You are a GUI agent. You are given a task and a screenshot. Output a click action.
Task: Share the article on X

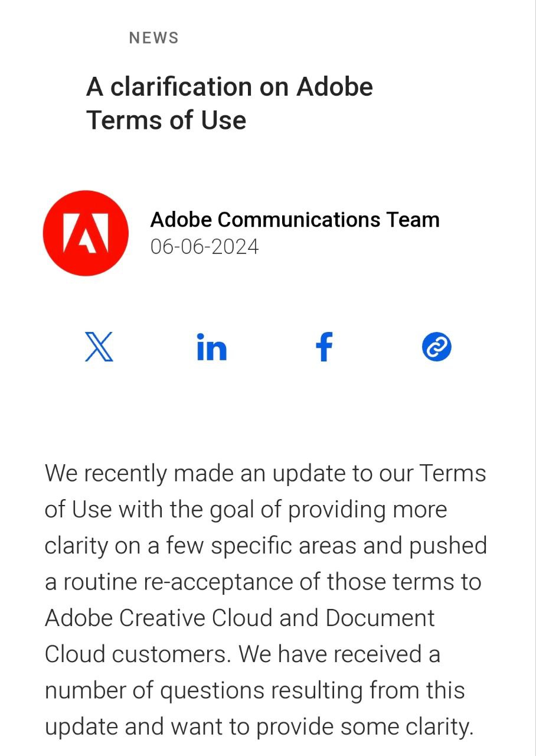[x=99, y=347]
